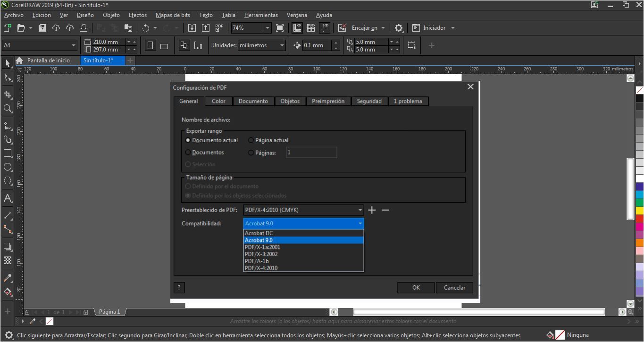Select the Artistic Media tool
The width and height of the screenshot is (644, 342).
[x=8, y=140]
